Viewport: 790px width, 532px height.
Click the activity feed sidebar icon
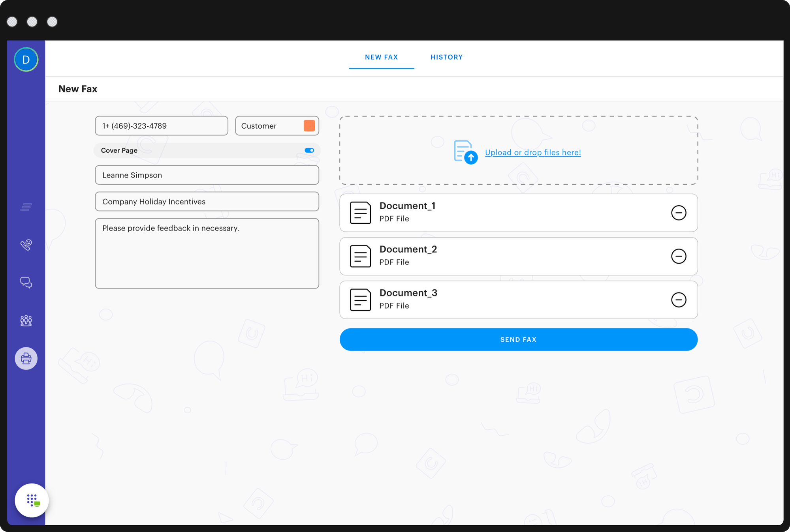tap(26, 207)
